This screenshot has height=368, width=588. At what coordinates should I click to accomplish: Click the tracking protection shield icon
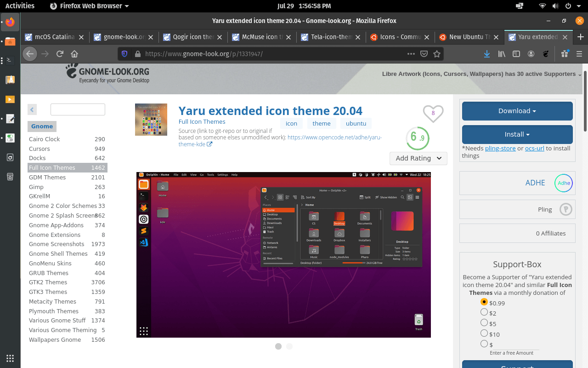(124, 54)
